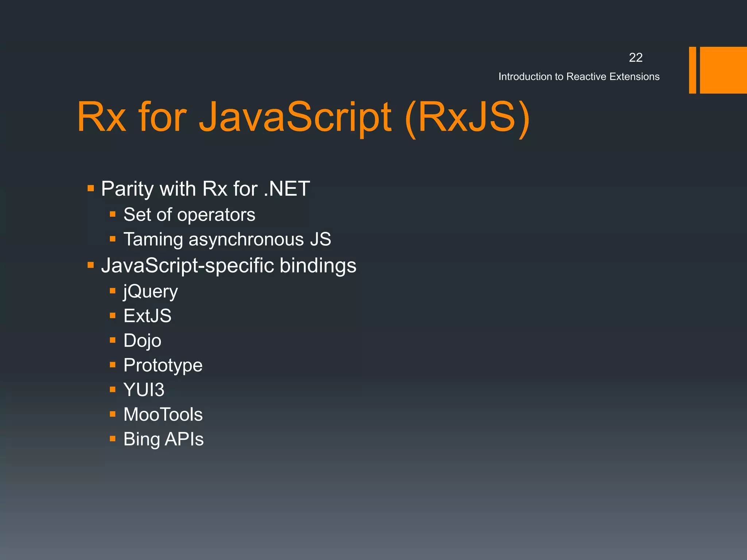Click the Prototype list item
747x560 pixels.
click(x=163, y=365)
